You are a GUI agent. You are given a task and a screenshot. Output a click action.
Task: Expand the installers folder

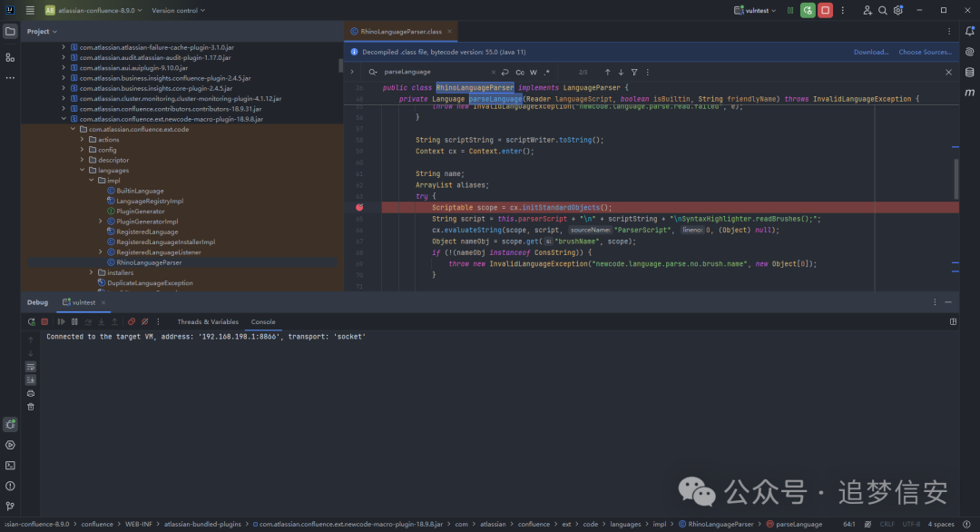point(92,272)
